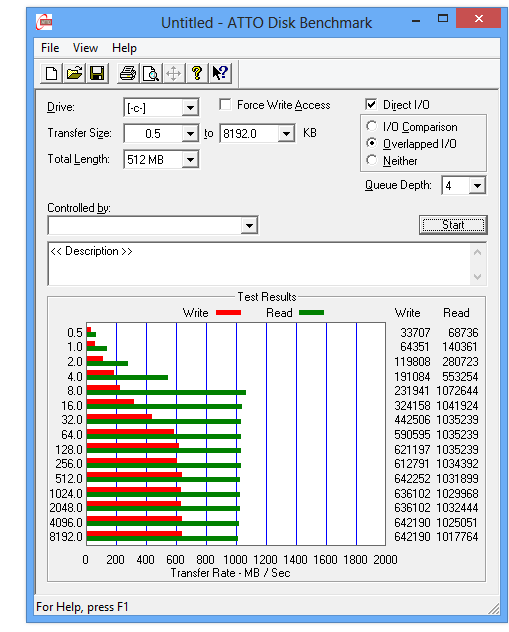
Task: Click the yellow question mark About icon
Action: pos(197,73)
